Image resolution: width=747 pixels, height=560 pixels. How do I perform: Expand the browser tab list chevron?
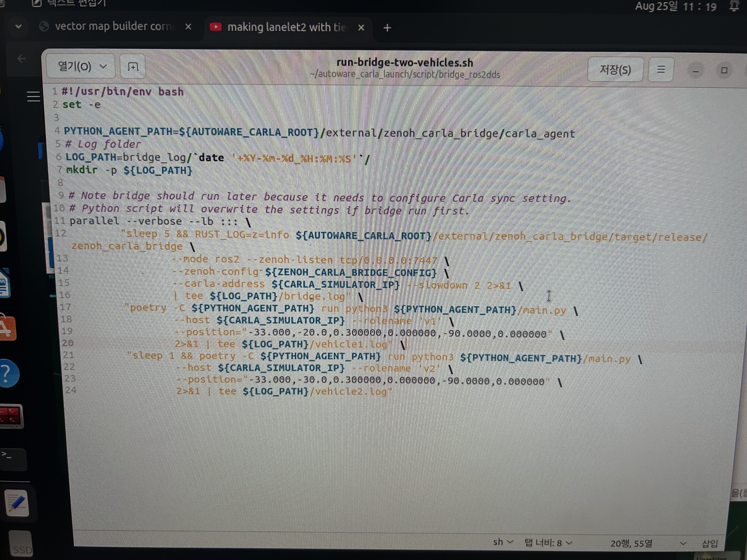coord(18,26)
